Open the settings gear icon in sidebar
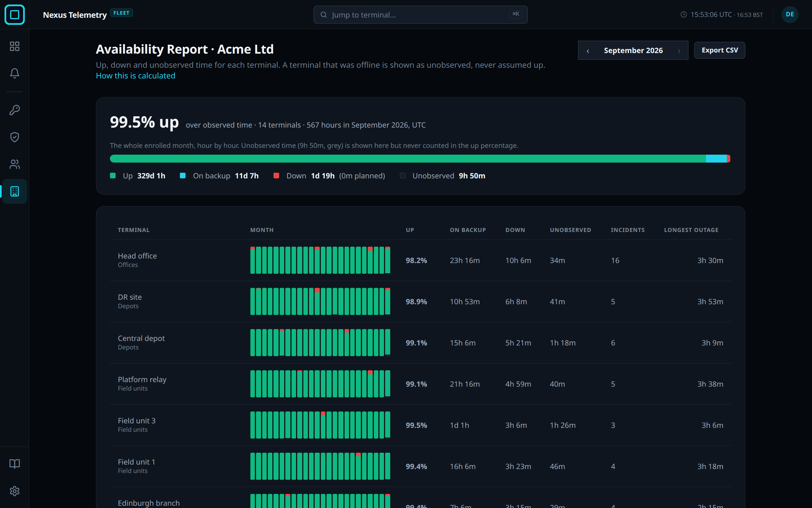The height and width of the screenshot is (508, 812). [14, 491]
